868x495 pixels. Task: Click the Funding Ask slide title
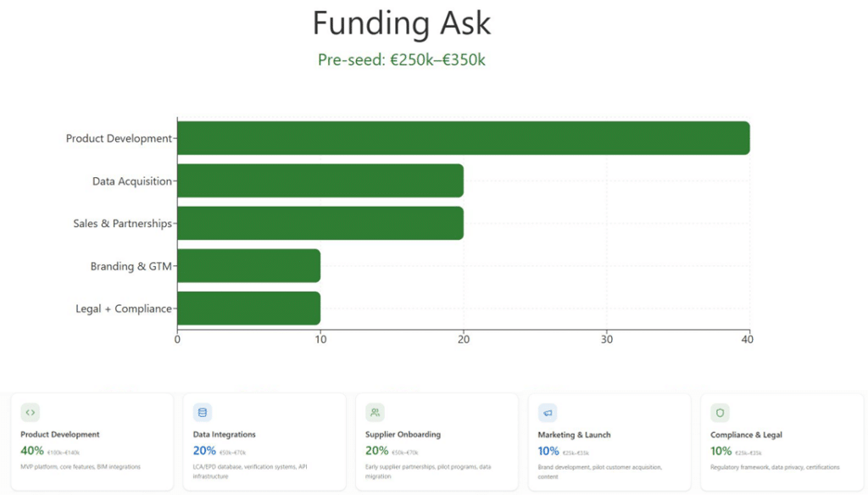pyautogui.click(x=401, y=23)
